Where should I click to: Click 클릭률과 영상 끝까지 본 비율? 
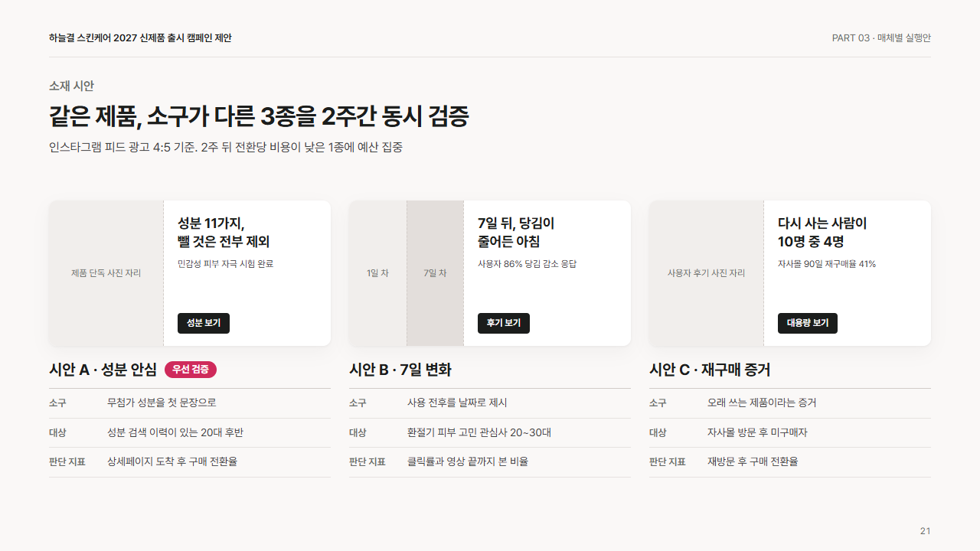[x=468, y=461]
